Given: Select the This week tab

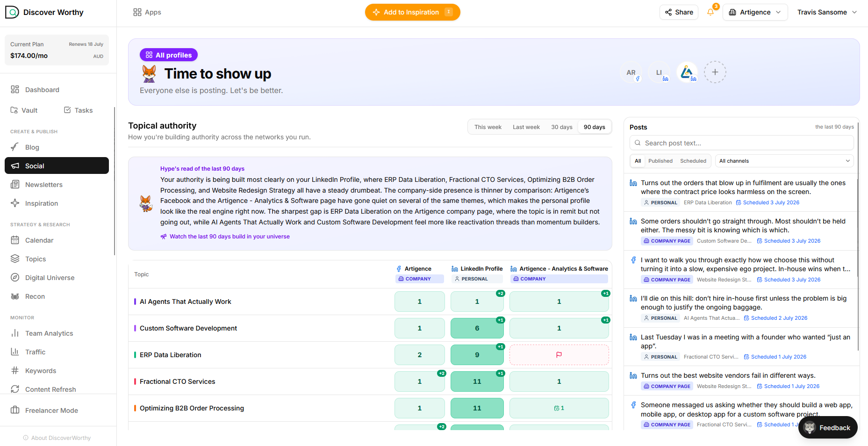Looking at the screenshot, I should (488, 127).
